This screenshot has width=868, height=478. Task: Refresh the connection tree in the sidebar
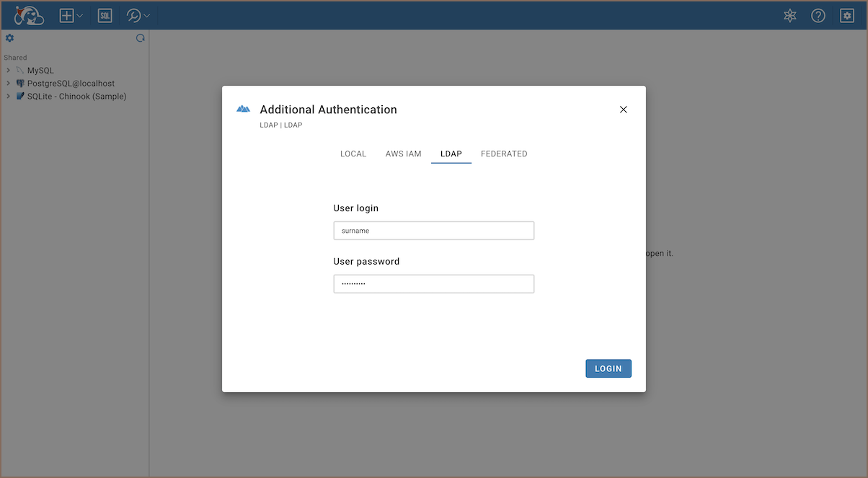[141, 38]
